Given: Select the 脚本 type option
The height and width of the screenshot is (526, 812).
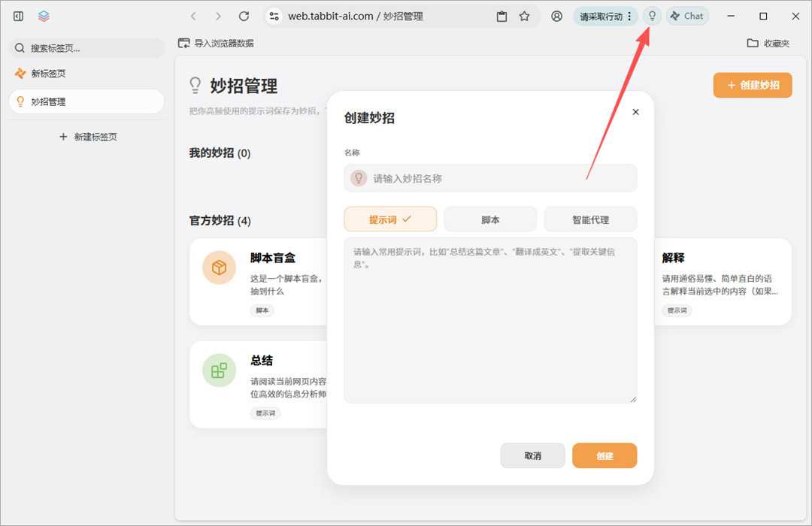Looking at the screenshot, I should coord(490,219).
